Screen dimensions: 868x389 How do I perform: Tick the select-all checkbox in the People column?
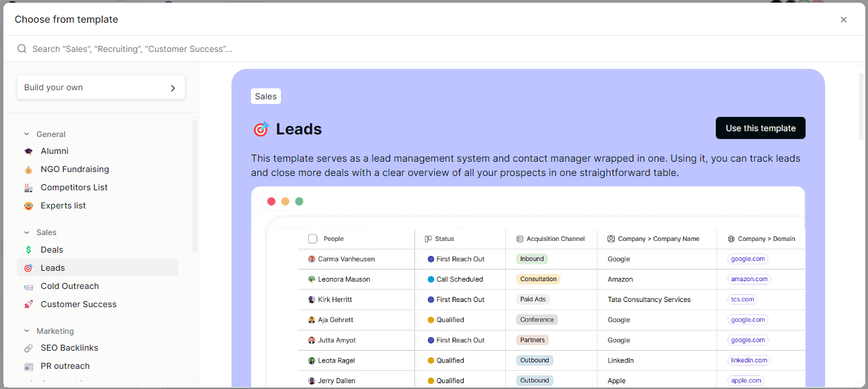click(x=313, y=238)
